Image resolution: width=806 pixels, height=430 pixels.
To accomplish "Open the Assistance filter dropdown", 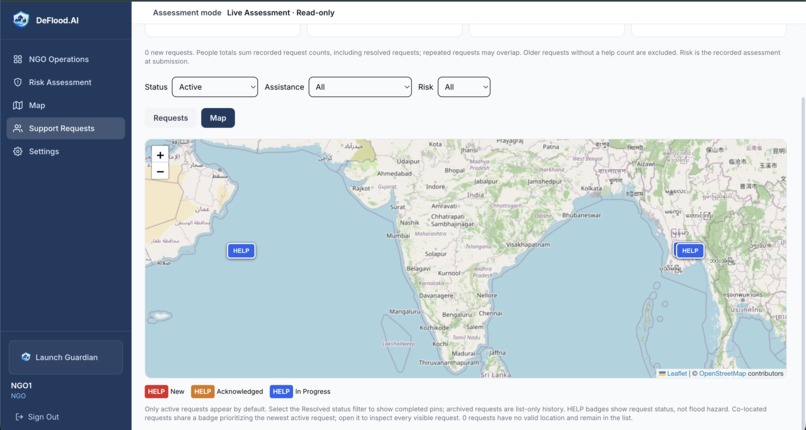I will 360,87.
